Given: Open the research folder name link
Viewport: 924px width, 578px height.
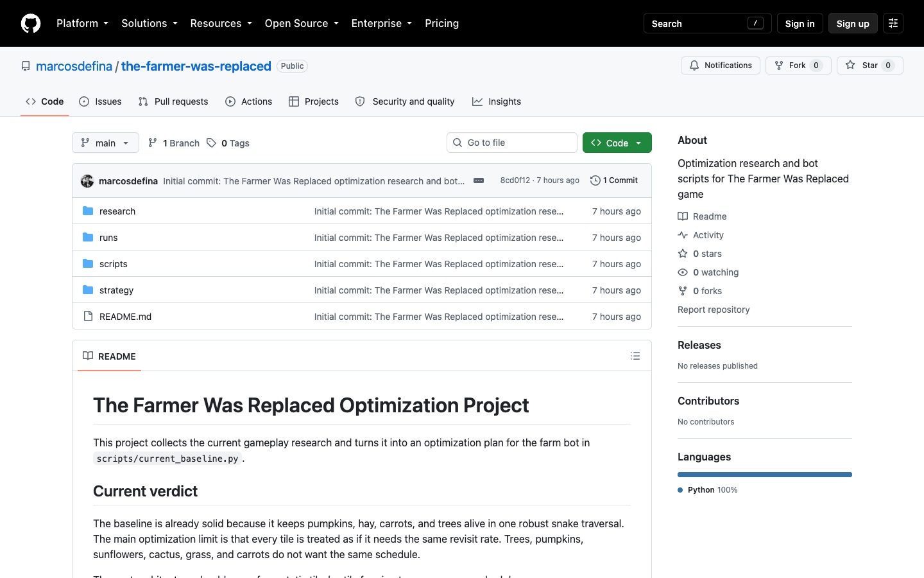Looking at the screenshot, I should 117,211.
